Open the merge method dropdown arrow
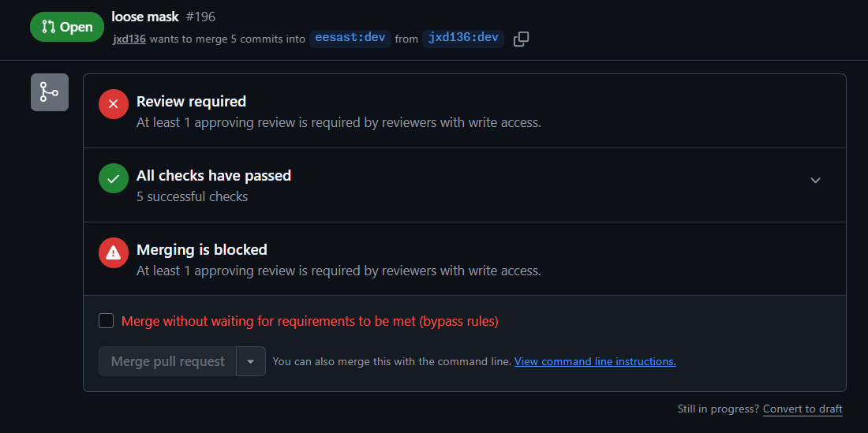This screenshot has width=868, height=433. 251,362
